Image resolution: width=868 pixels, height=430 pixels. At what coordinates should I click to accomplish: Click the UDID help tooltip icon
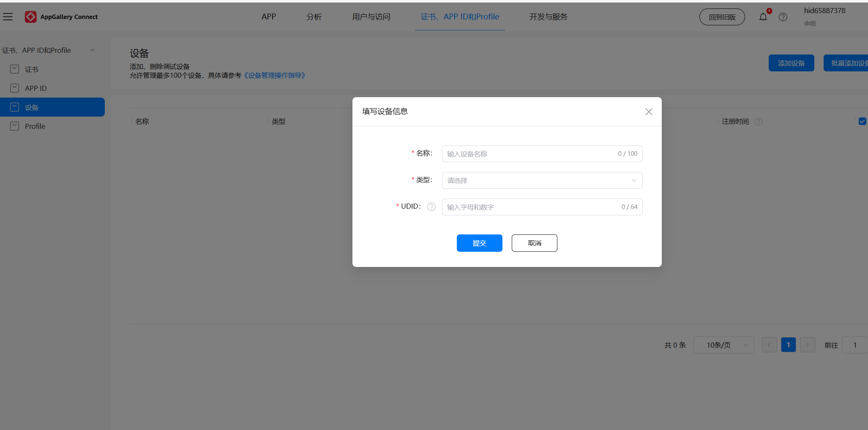pos(431,207)
